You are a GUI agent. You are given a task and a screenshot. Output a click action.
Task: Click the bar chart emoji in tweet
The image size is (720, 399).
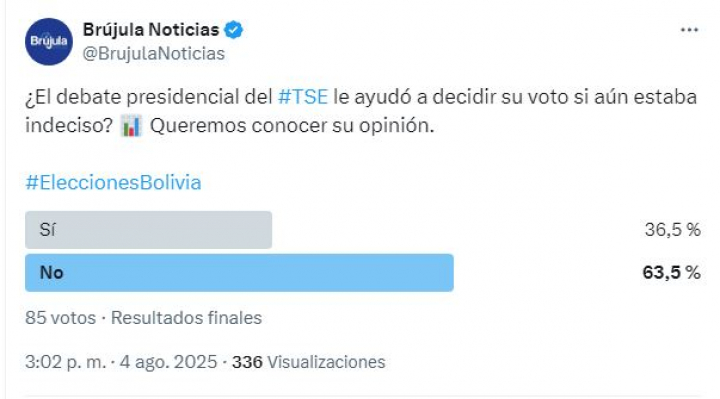click(x=131, y=126)
